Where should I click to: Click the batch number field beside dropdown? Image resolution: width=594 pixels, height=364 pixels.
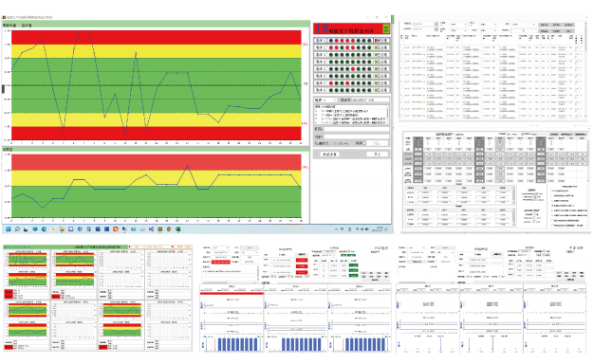pyautogui.click(x=370, y=100)
